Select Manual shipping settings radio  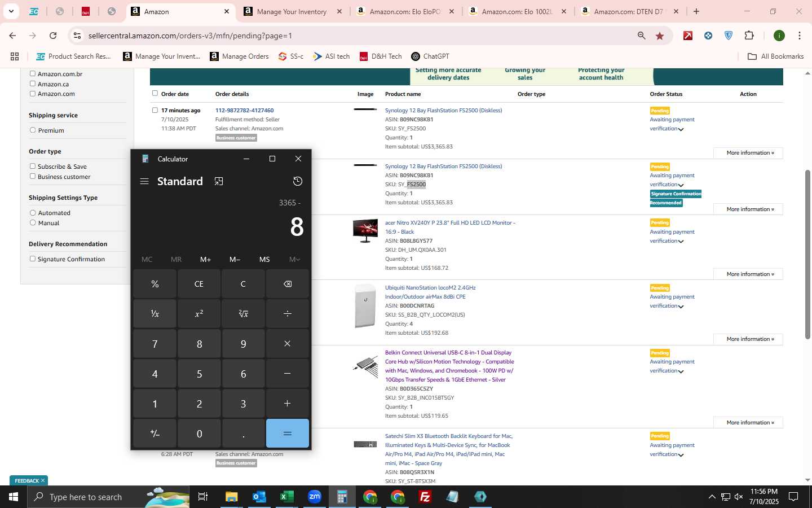click(x=33, y=223)
